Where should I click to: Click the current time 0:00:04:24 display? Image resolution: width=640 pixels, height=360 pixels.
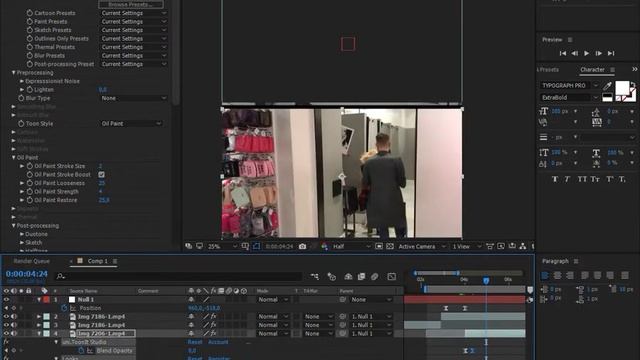pyautogui.click(x=27, y=274)
